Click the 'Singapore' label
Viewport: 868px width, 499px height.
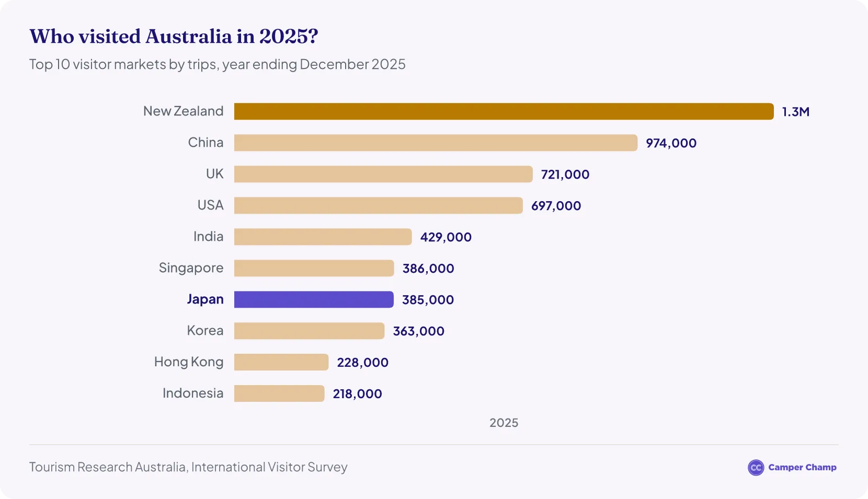(x=191, y=268)
